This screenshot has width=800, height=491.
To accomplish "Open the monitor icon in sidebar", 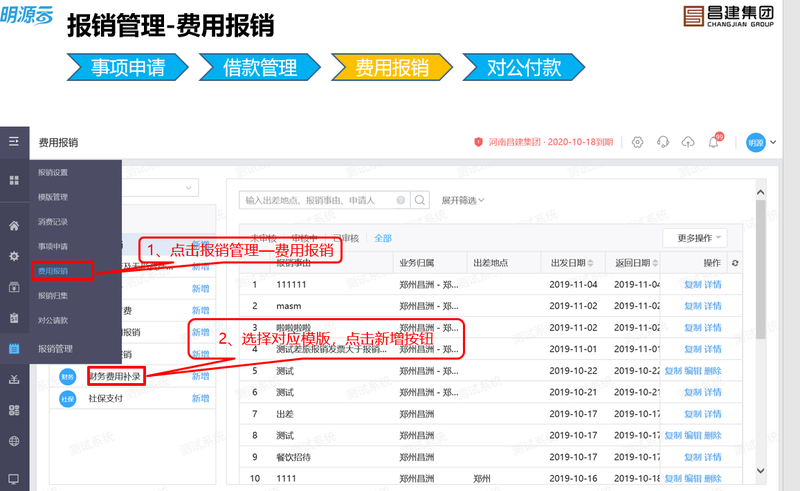I will click(14, 479).
